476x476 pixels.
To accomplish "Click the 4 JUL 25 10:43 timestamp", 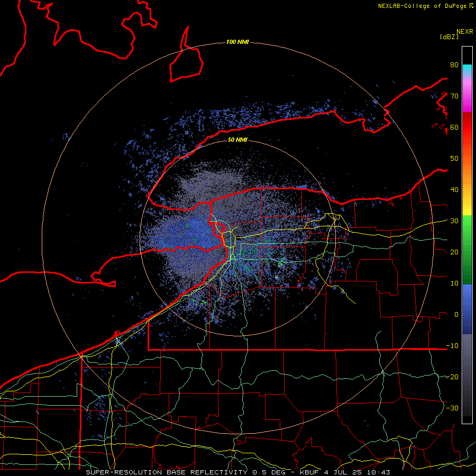I will click(x=357, y=472).
